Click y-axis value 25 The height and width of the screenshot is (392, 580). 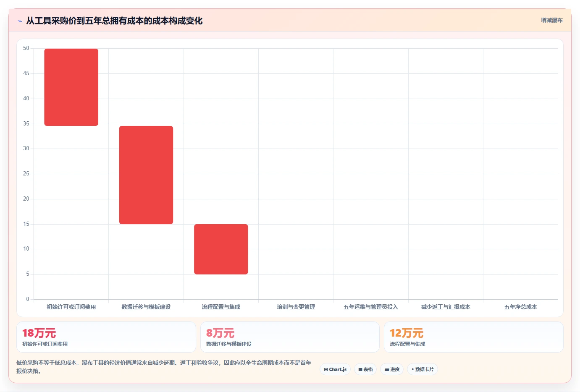pyautogui.click(x=26, y=174)
